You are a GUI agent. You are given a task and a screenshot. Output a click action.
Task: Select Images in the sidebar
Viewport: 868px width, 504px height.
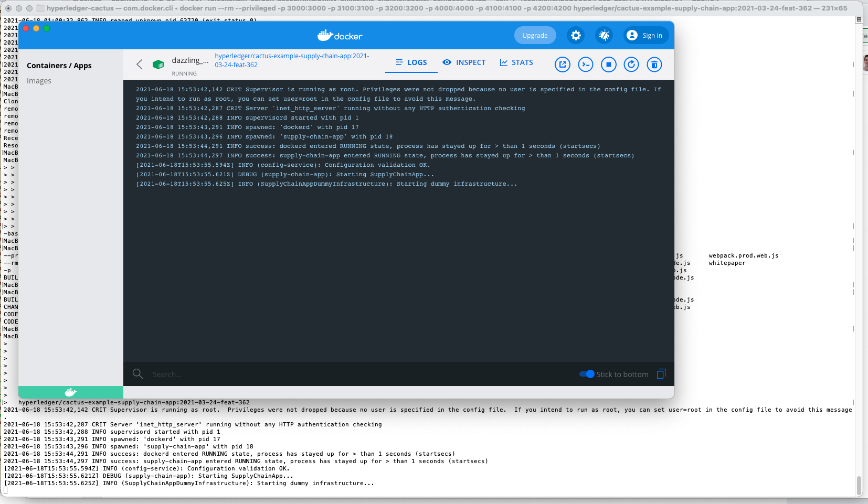pyautogui.click(x=39, y=80)
